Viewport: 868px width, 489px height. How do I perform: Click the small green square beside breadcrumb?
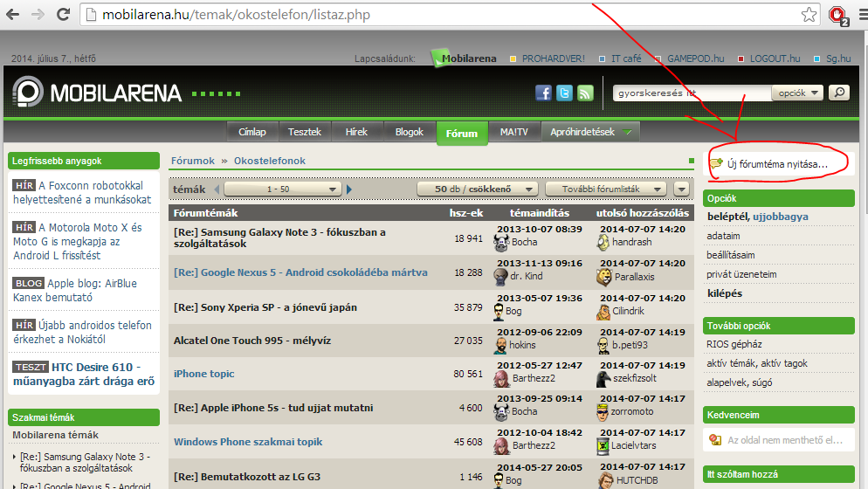coord(692,161)
